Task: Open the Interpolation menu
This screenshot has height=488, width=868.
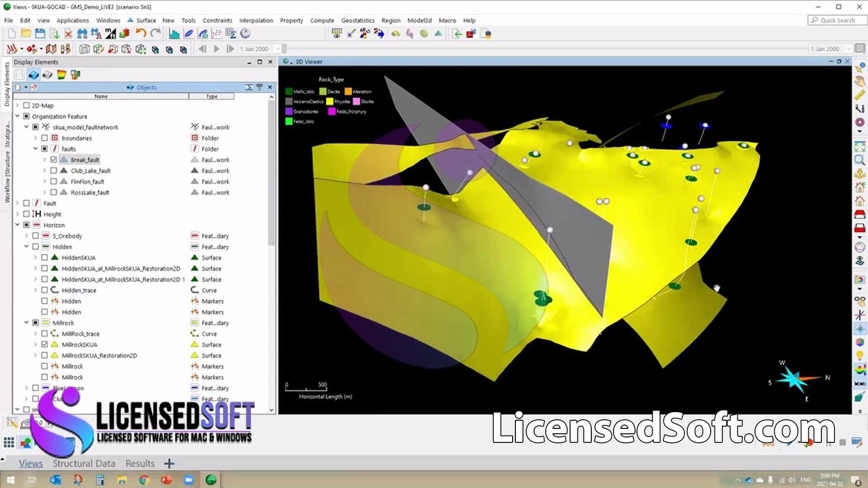Action: pos(256,20)
